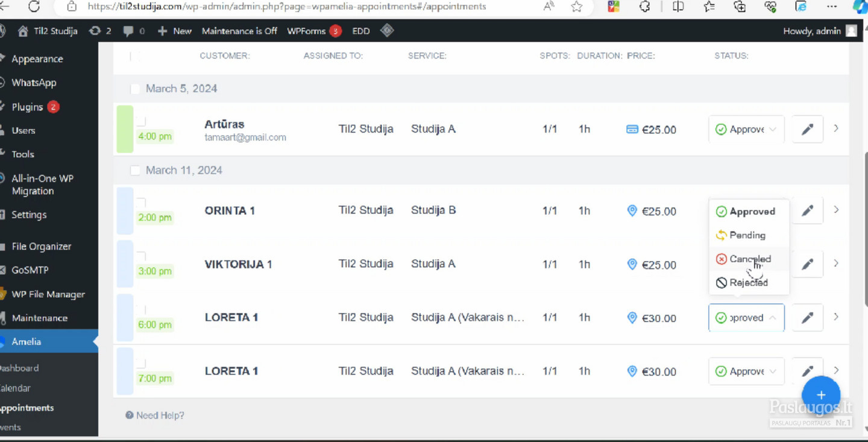Choose Approved in the status dropdown list
The width and height of the screenshot is (868, 442).
[749, 212]
